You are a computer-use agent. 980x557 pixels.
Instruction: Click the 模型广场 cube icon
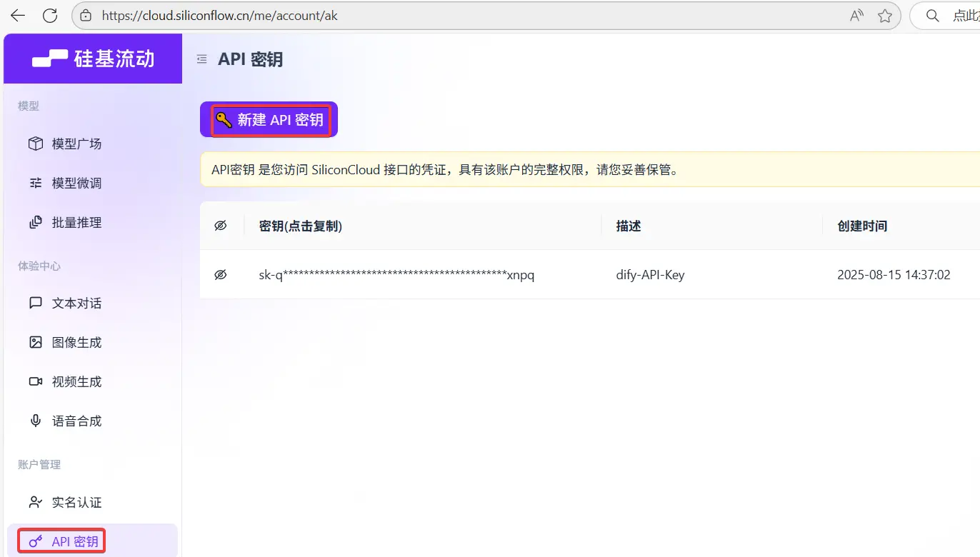[35, 144]
